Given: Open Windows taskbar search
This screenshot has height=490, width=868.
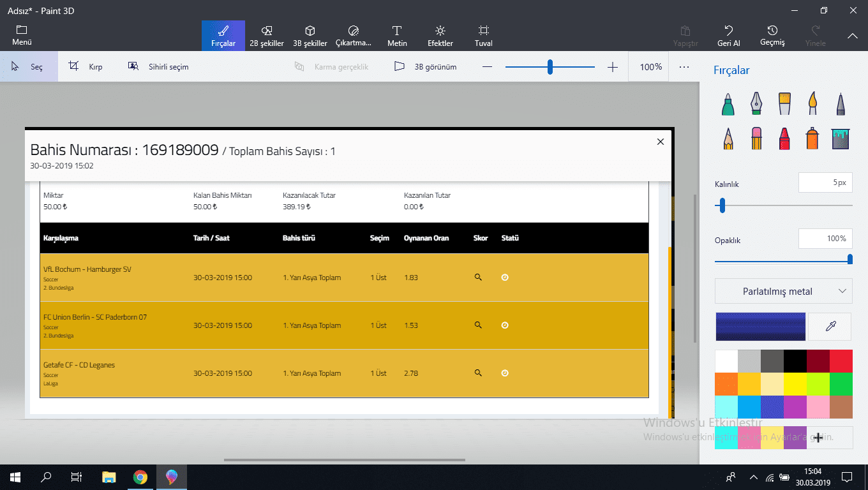Looking at the screenshot, I should pos(46,477).
